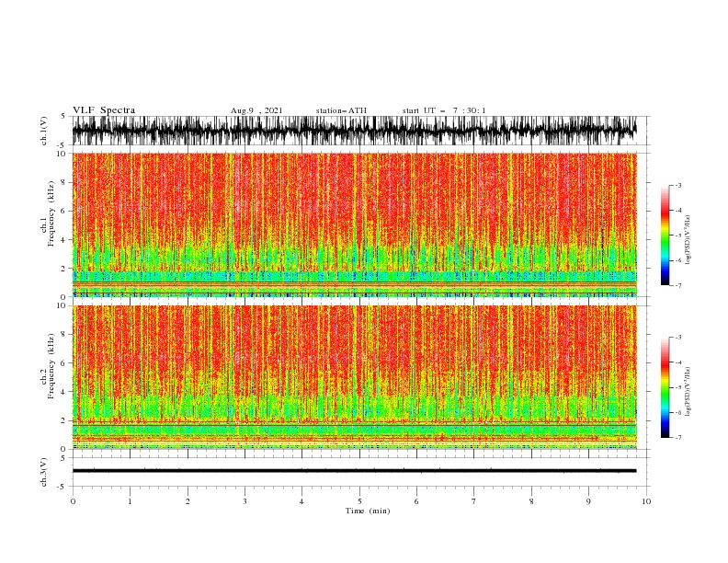The width and height of the screenshot is (728, 563).
Task: Click time axis tick label "2"
Action: click(x=188, y=501)
